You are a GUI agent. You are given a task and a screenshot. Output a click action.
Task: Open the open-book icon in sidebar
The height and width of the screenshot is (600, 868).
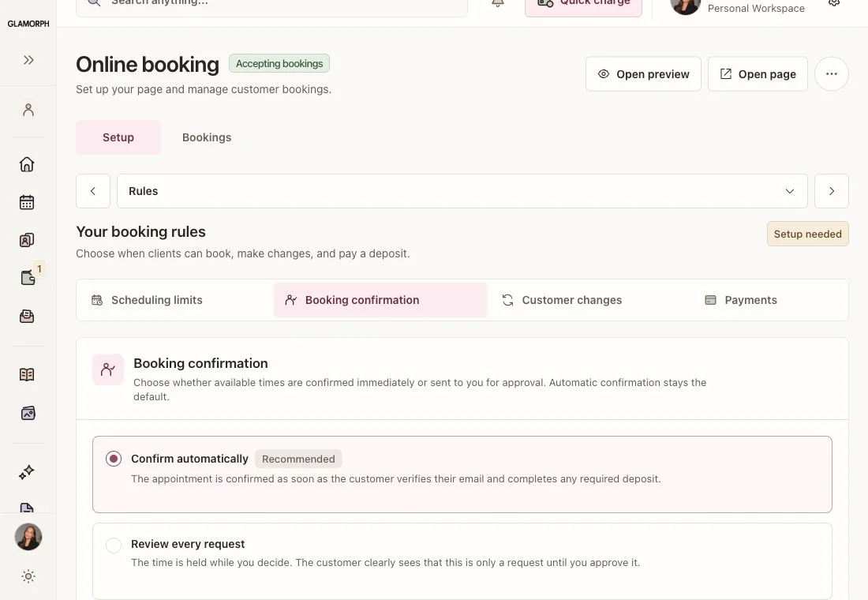coord(27,375)
